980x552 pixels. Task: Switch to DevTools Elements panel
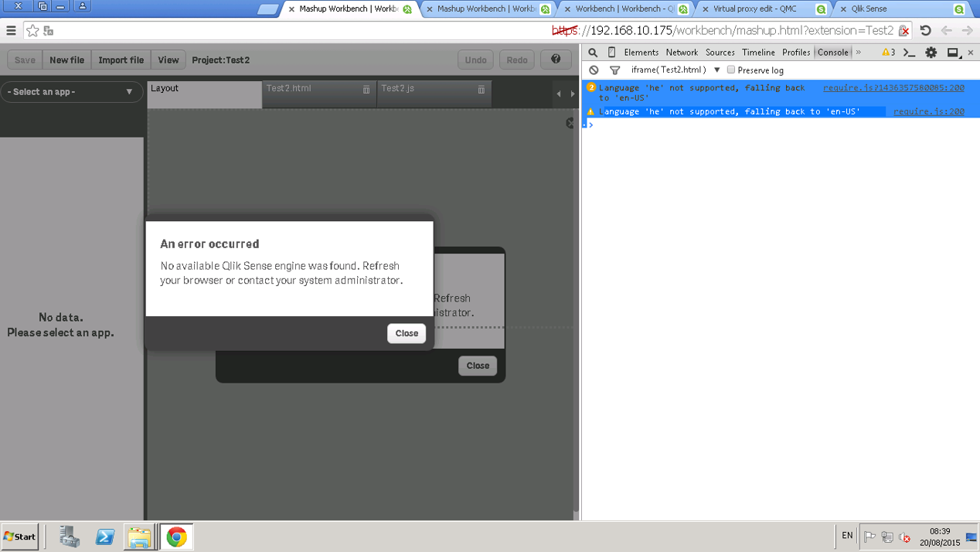click(x=641, y=53)
